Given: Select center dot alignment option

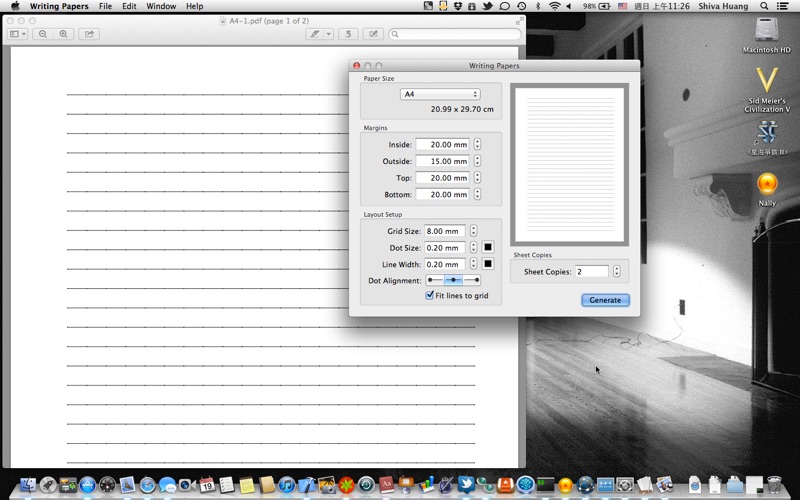Looking at the screenshot, I should pos(453,280).
